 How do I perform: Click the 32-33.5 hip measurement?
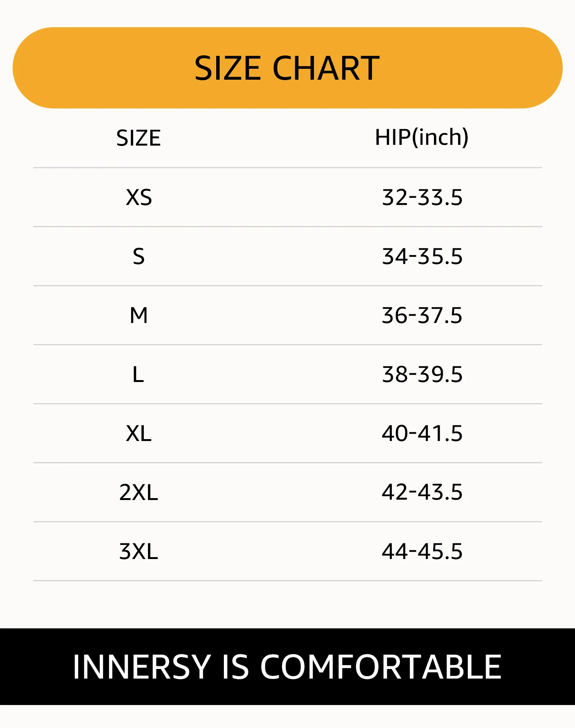pos(422,197)
